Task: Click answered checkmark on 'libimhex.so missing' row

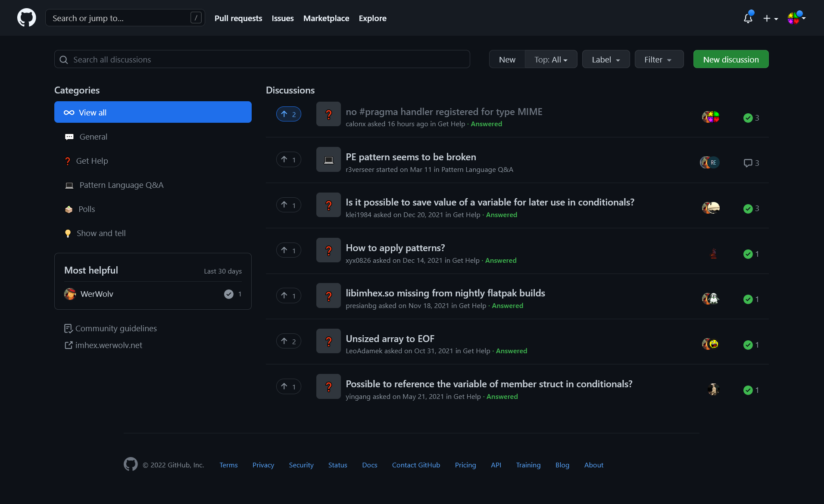Action: pos(751,299)
